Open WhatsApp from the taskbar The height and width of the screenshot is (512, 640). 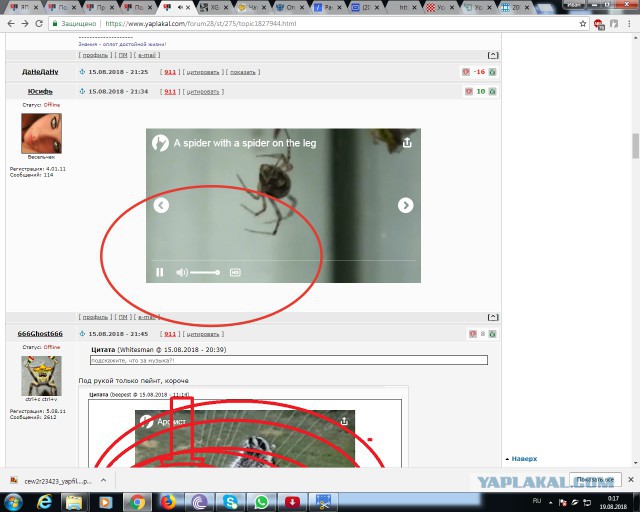261,502
